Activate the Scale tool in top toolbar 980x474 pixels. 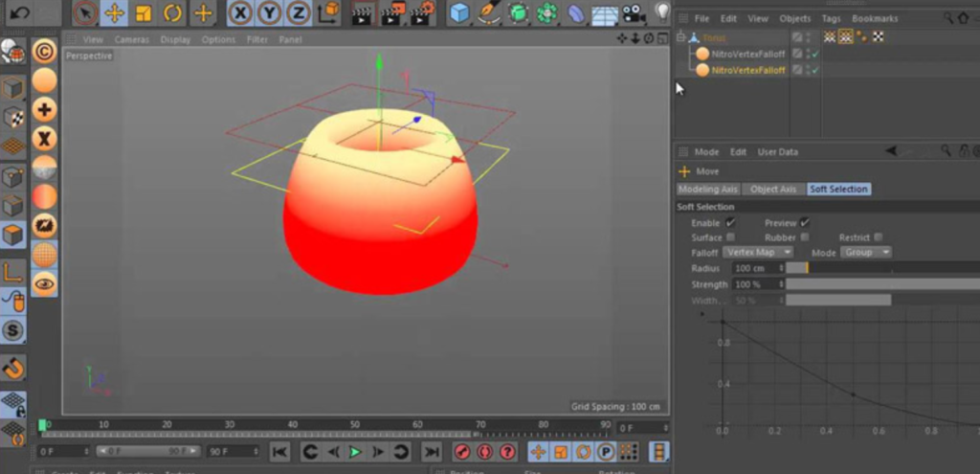[x=144, y=12]
